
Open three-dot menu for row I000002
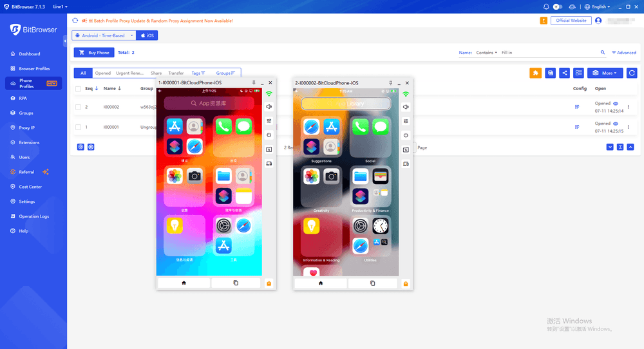click(629, 107)
